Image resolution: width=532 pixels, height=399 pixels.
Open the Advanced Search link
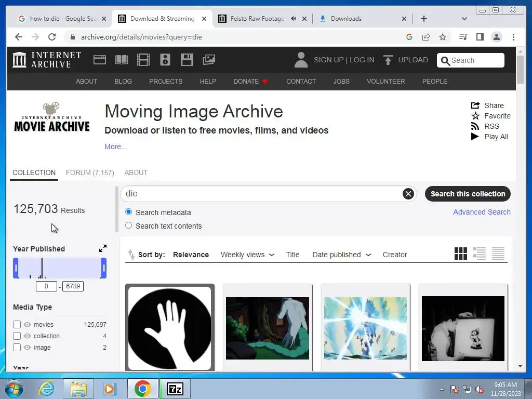482,212
